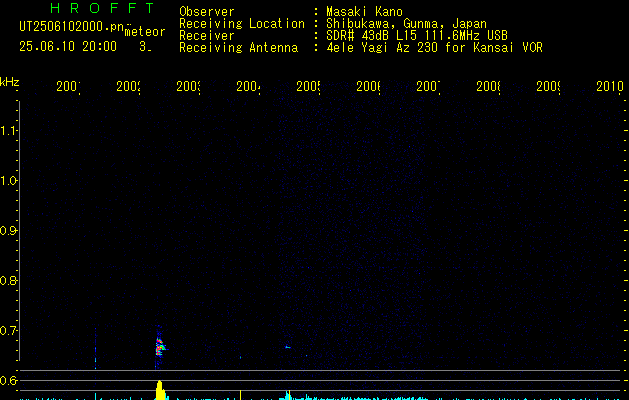Click the tall yellow power peak at the bottom
This screenshot has width=629, height=400.
pos(160,390)
